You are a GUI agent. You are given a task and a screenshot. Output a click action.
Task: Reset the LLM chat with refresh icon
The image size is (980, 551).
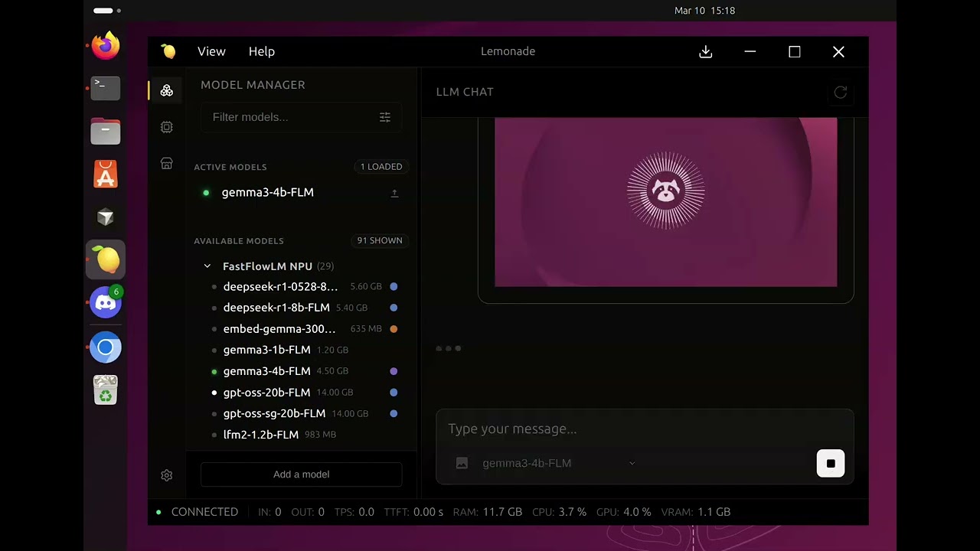click(x=841, y=93)
